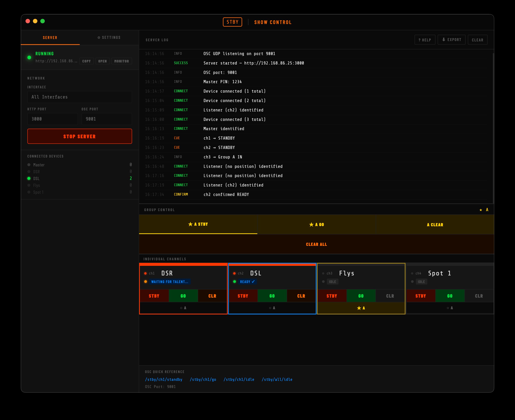The image size is (515, 420).
Task: Fire GO on Spot 1 channel
Action: point(450,296)
